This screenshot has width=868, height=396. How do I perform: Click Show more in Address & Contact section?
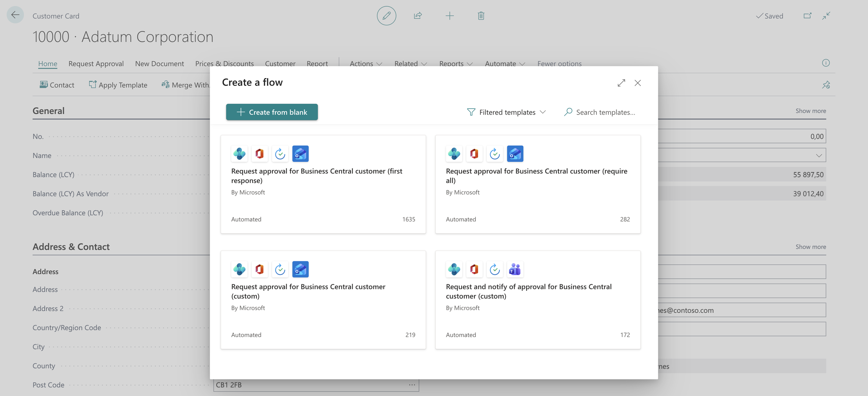811,247
